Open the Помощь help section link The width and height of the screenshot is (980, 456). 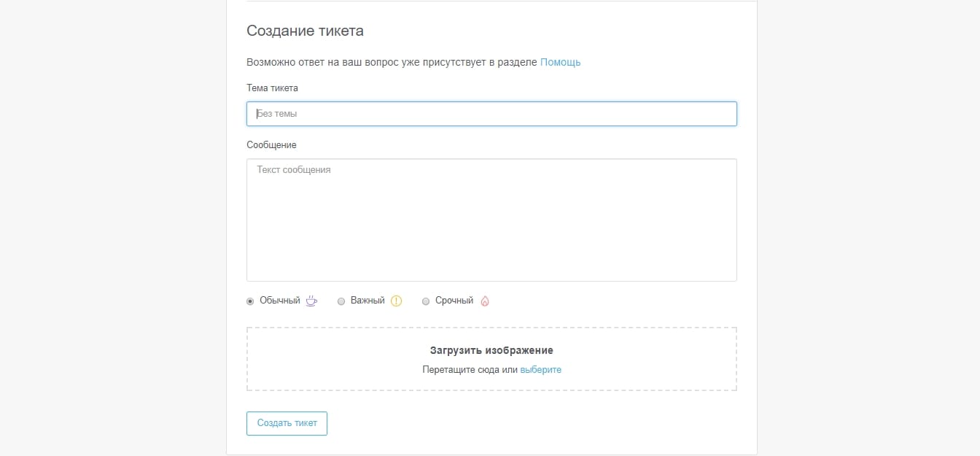tap(561, 62)
